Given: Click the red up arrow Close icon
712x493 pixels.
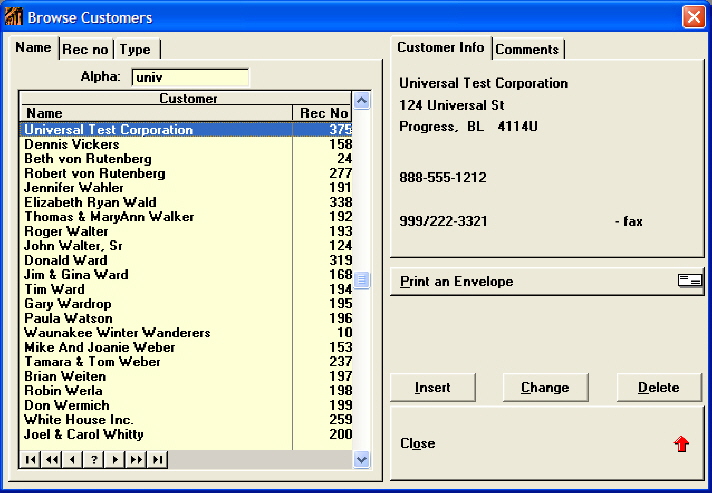Looking at the screenshot, I should click(x=682, y=444).
